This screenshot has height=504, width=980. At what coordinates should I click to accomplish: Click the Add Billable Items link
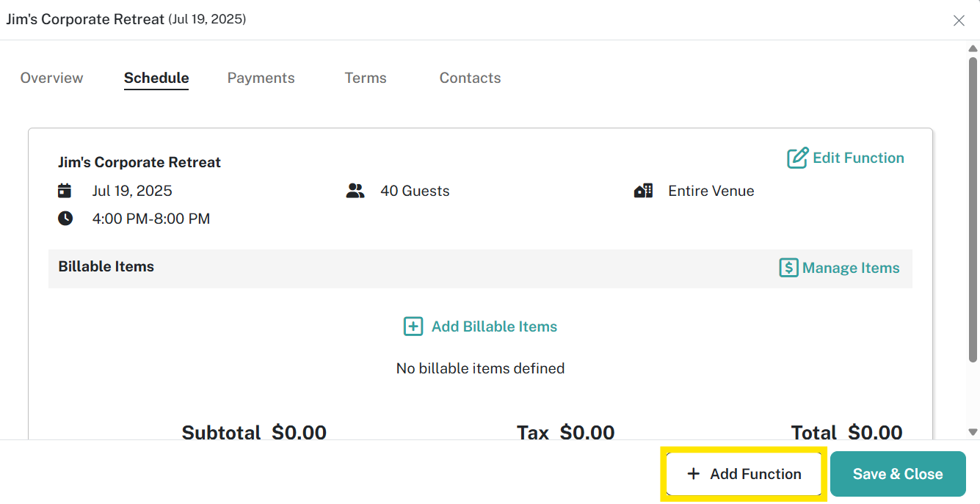point(480,326)
